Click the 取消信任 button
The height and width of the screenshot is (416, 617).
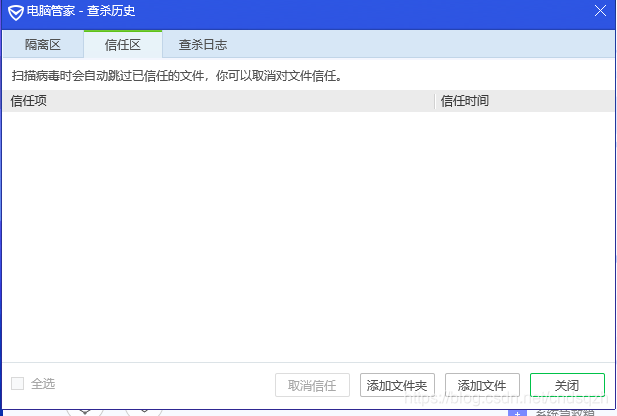[312, 385]
